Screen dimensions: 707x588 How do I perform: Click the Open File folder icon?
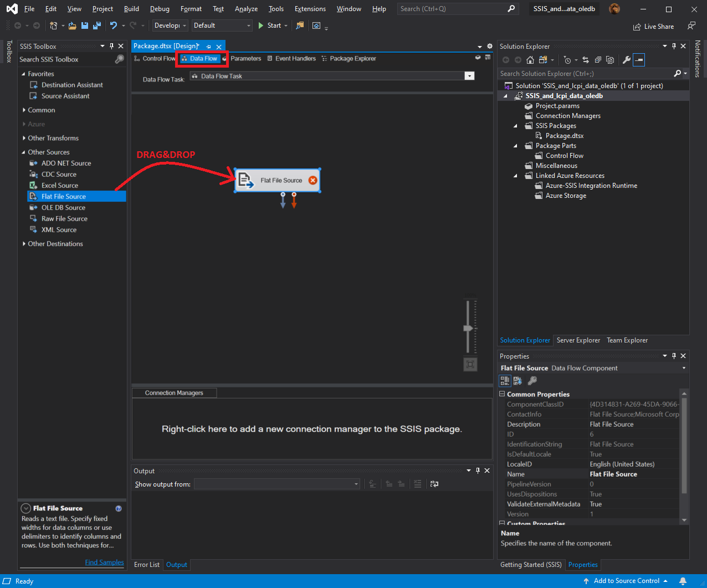[73, 25]
